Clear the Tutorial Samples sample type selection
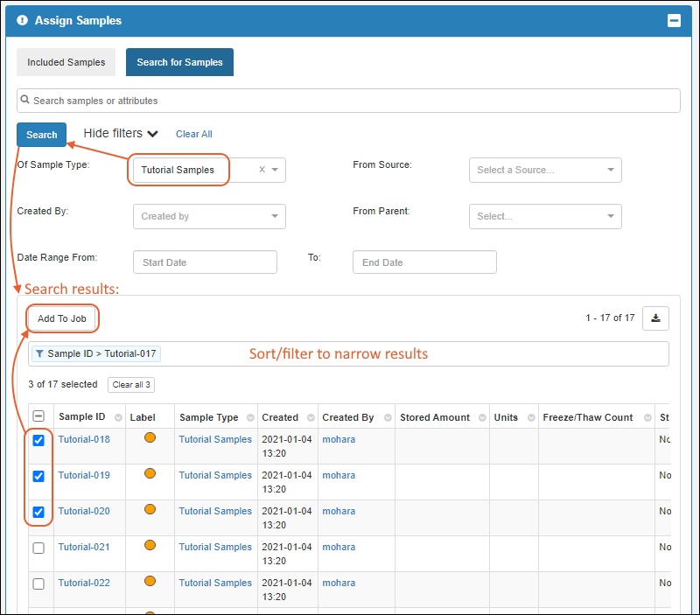The height and width of the screenshot is (615, 700). tap(262, 170)
